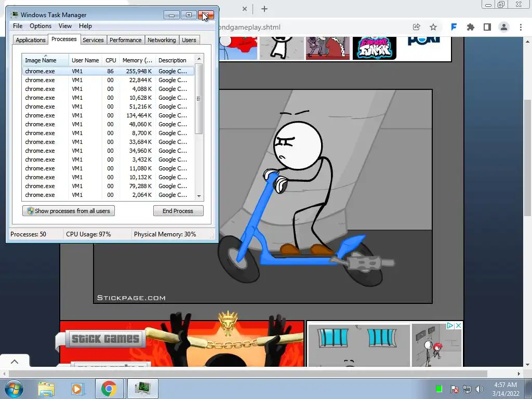Switch to the Performance tab

[126, 40]
